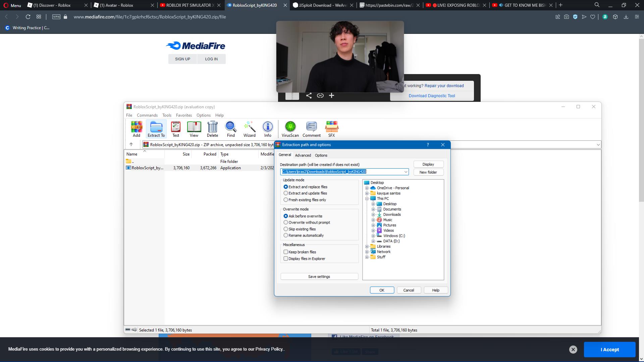This screenshot has width=644, height=362.
Task: Click the Test archive toolbar icon
Action: point(175,129)
